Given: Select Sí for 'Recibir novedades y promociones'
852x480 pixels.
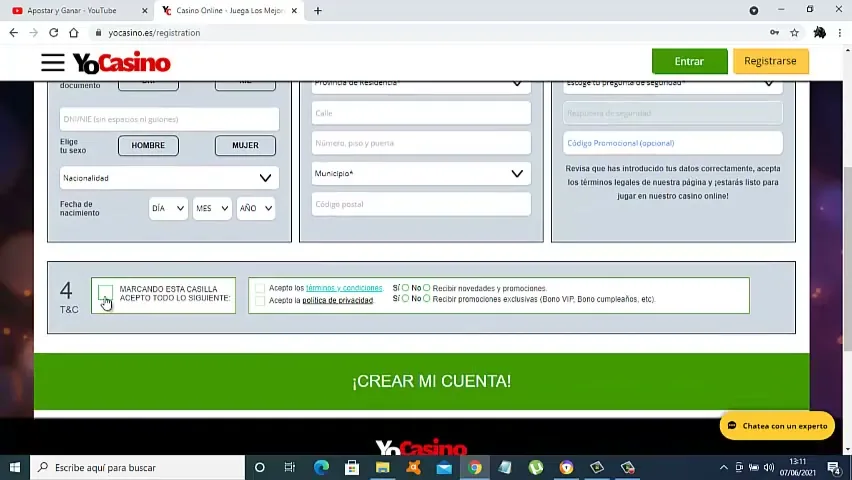Looking at the screenshot, I should click(x=405, y=288).
